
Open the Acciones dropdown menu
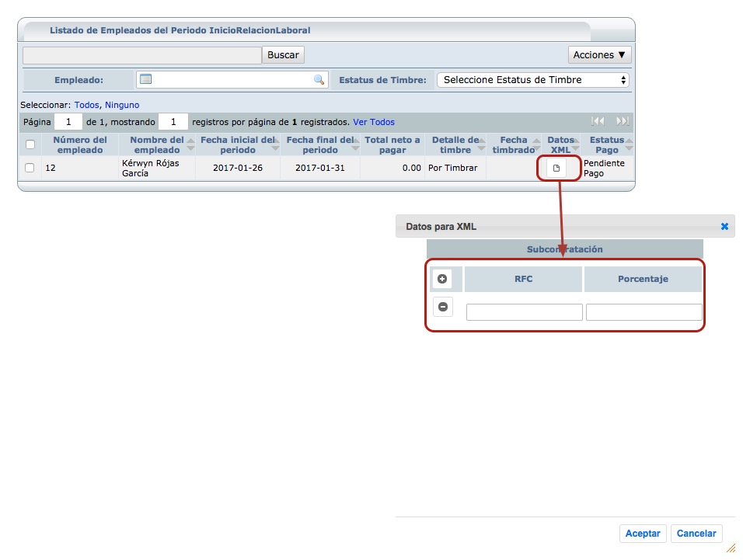(599, 55)
